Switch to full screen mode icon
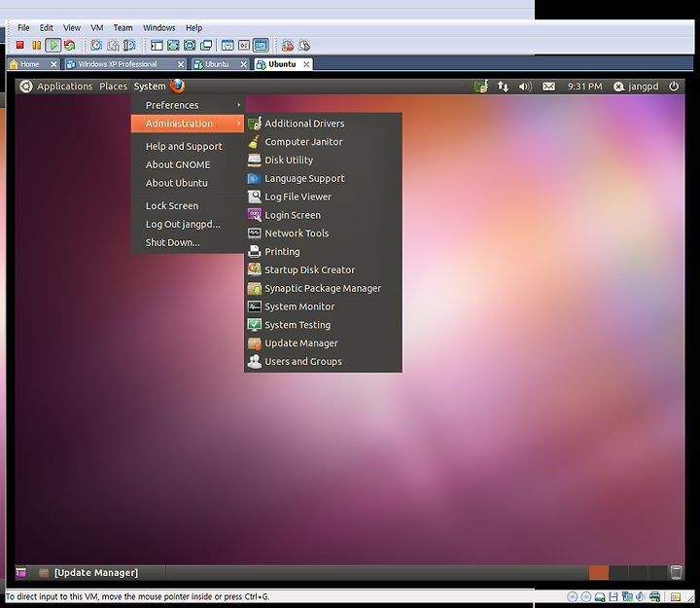 pyautogui.click(x=190, y=45)
